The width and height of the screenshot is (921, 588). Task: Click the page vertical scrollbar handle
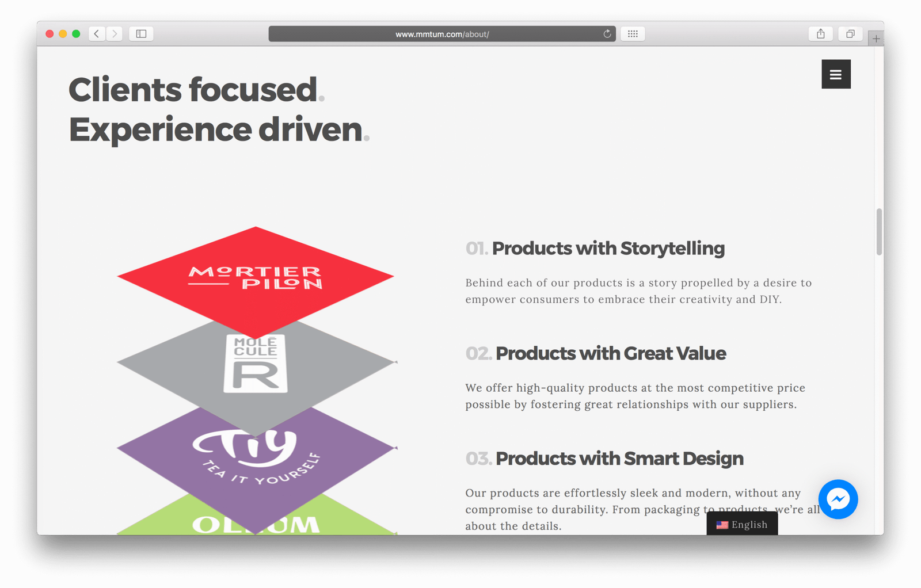tap(879, 231)
